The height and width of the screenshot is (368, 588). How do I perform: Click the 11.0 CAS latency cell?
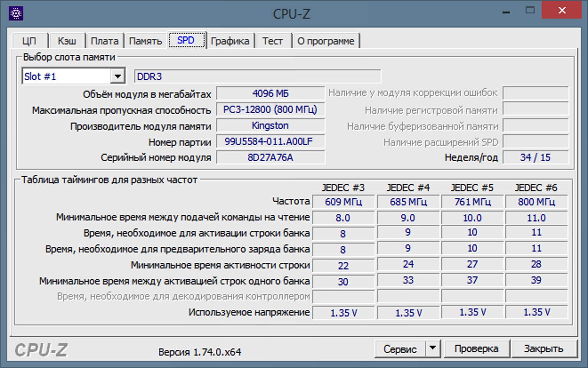click(536, 218)
